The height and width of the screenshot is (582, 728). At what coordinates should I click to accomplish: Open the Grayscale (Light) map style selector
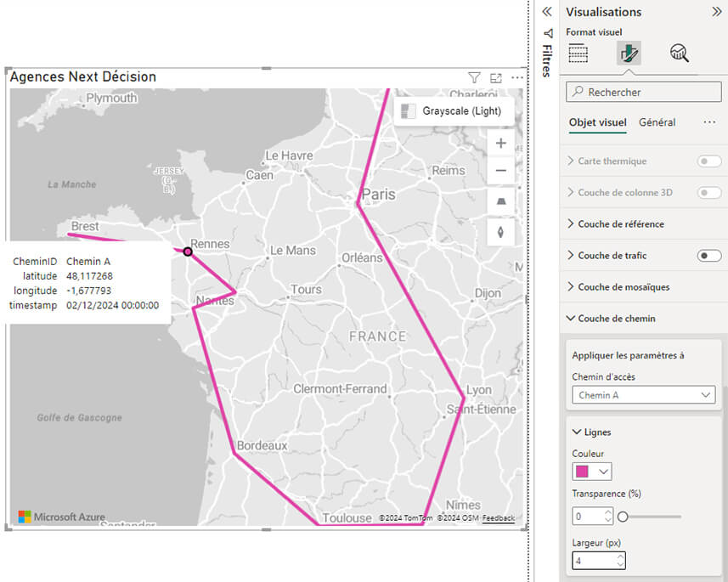456,110
